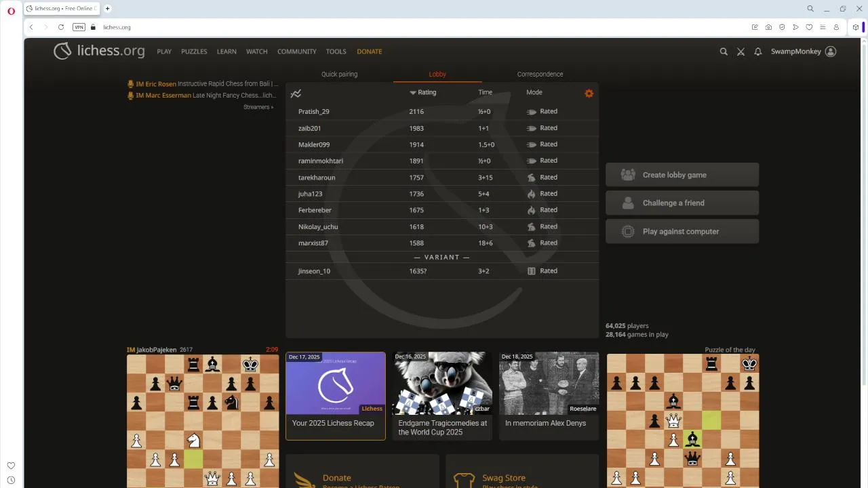Open Opera sidebar heart icon
The height and width of the screenshot is (488, 868).
click(11, 466)
